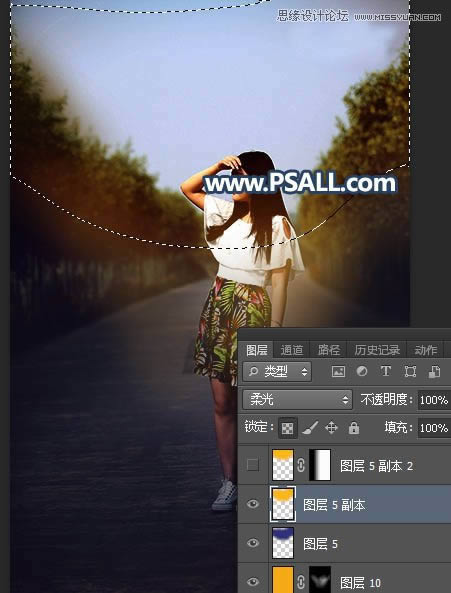
Task: Select the adjustment layer filter icon
Action: pyautogui.click(x=362, y=371)
